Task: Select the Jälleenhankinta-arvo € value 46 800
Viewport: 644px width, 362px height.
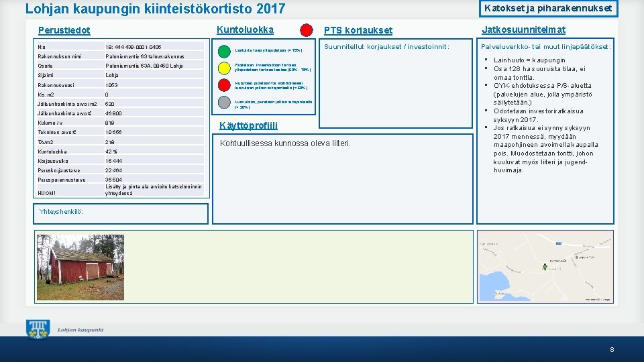Action: [113, 113]
